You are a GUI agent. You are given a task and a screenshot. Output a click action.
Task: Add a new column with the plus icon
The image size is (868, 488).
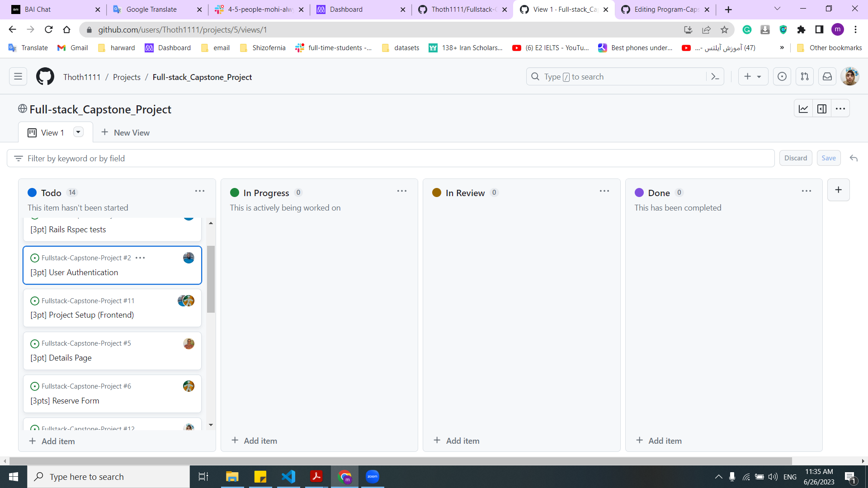(x=838, y=190)
